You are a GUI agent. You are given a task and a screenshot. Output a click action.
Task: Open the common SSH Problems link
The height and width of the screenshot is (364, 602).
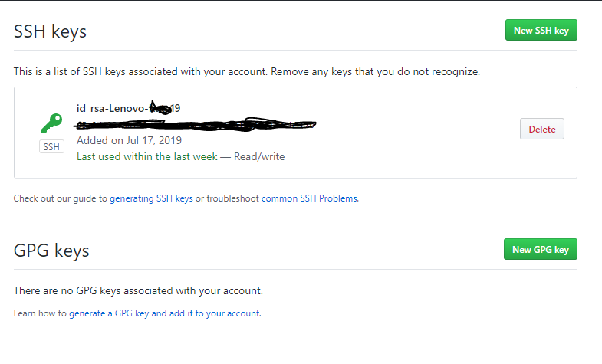coord(309,198)
